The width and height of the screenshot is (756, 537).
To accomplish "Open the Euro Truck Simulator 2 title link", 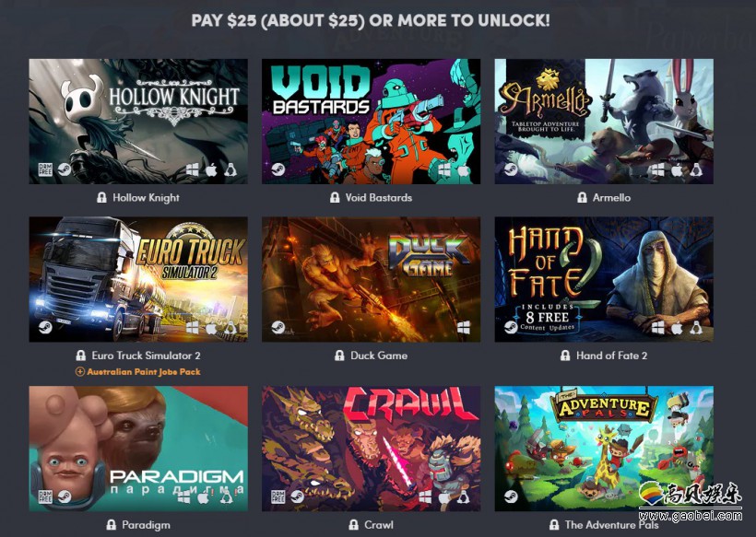I will (146, 356).
